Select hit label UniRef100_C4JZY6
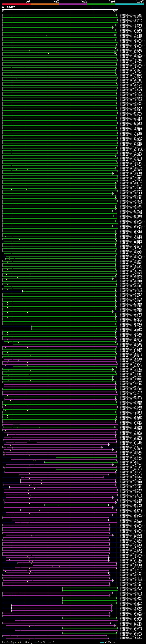 click(x=131, y=447)
